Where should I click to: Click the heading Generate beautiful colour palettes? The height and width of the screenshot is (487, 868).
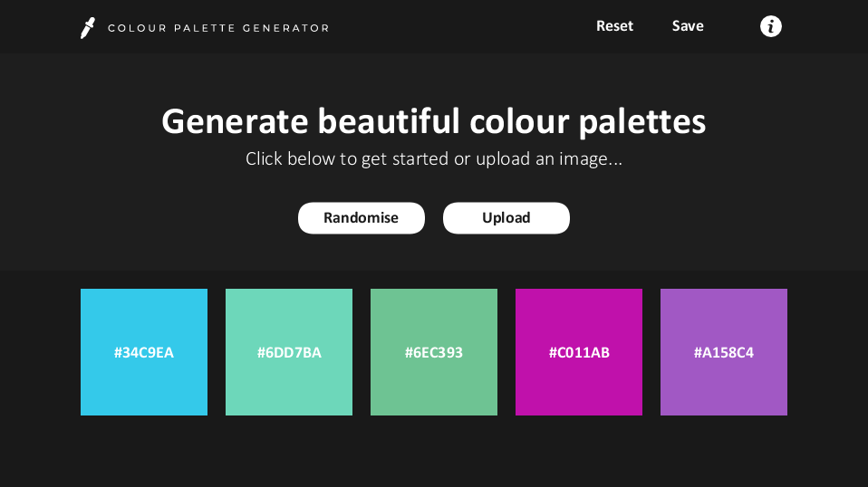(434, 121)
